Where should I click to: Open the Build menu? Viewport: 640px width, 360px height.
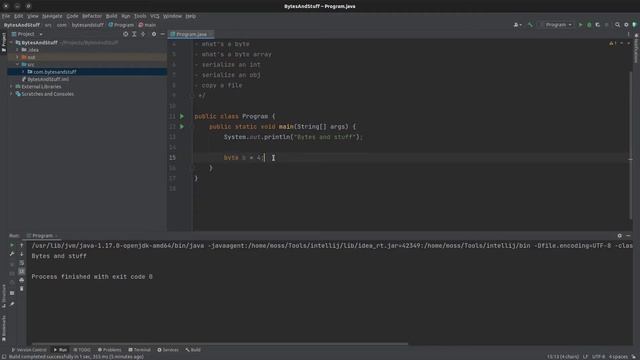click(111, 16)
